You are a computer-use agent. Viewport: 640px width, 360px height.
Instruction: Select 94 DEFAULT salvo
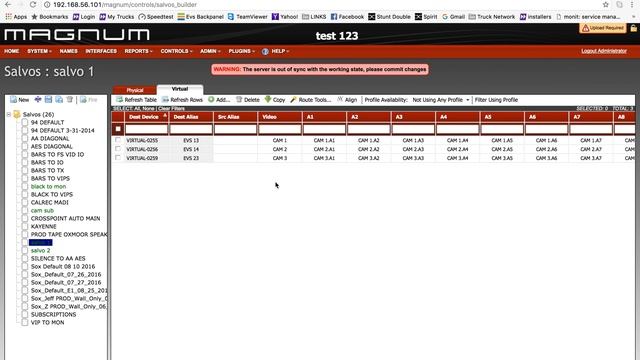tap(47, 122)
